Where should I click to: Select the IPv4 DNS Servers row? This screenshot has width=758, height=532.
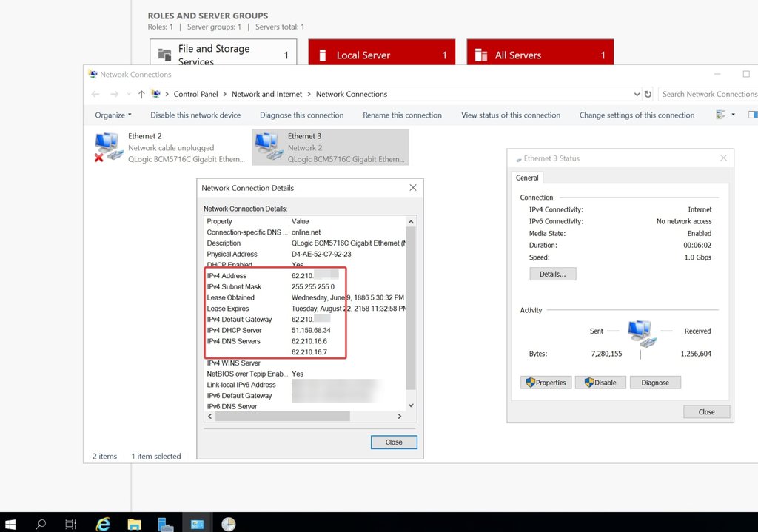pyautogui.click(x=305, y=341)
